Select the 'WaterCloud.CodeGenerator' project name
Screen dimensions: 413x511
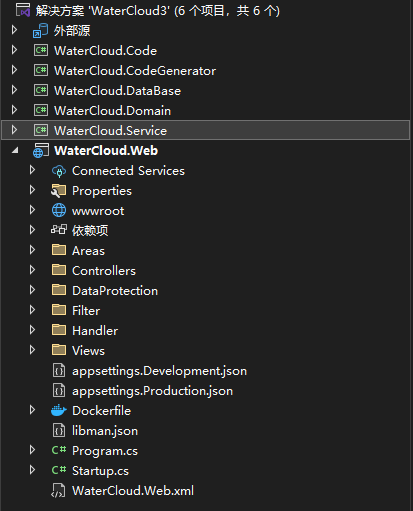tap(135, 71)
